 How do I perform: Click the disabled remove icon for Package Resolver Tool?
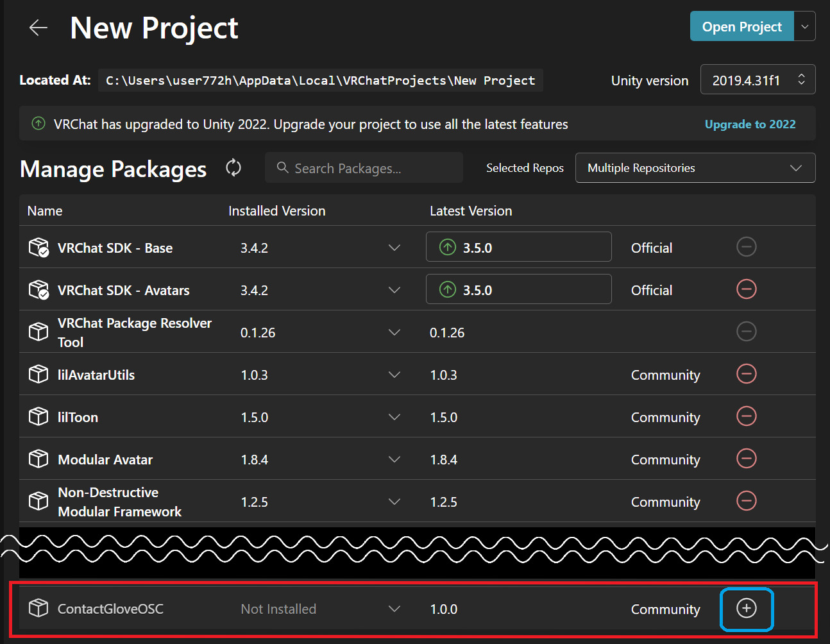coord(747,332)
